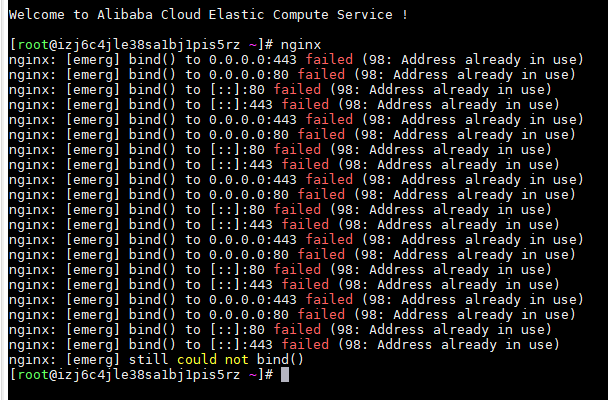Click green "root" in the empty final prompt
Screen dimensions: 608x400
[x=33, y=375]
